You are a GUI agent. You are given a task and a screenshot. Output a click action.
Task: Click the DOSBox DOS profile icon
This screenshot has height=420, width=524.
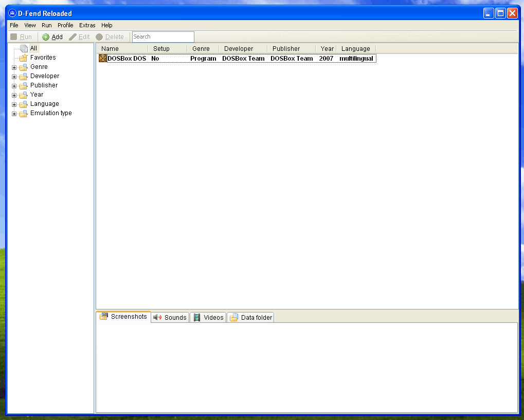click(x=103, y=59)
